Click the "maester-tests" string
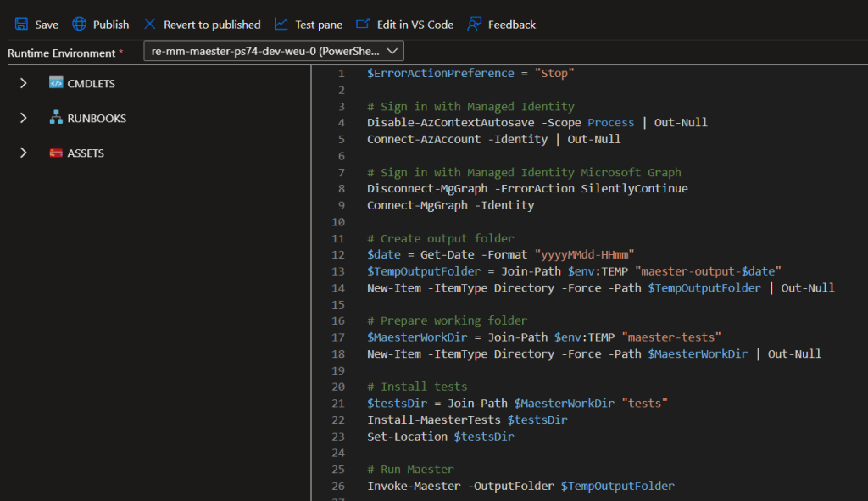 point(671,337)
